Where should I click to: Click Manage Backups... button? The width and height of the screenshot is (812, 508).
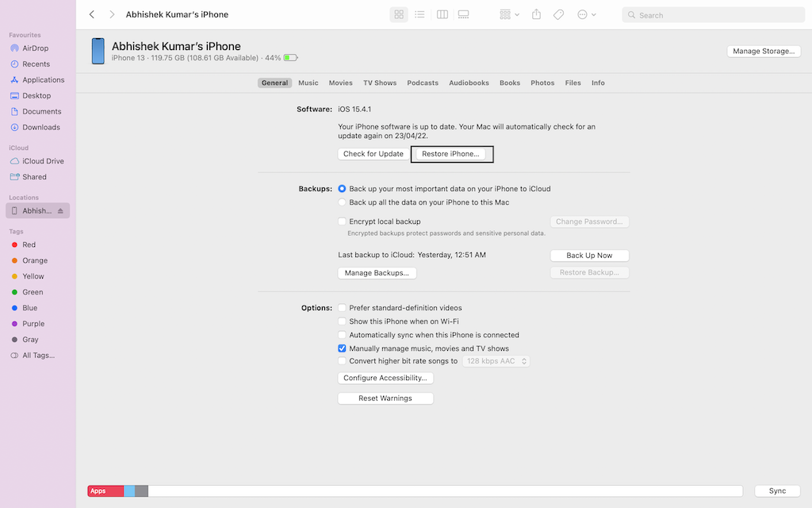coord(377,273)
